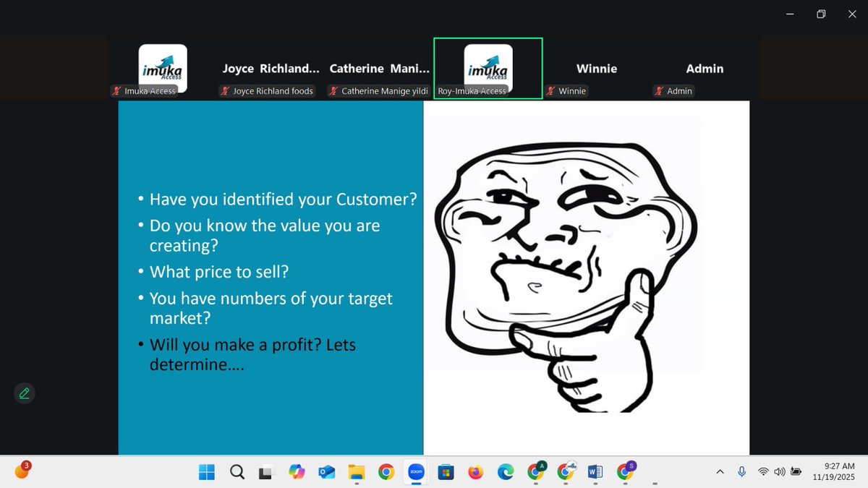Restore down the Zoom window

tap(821, 14)
